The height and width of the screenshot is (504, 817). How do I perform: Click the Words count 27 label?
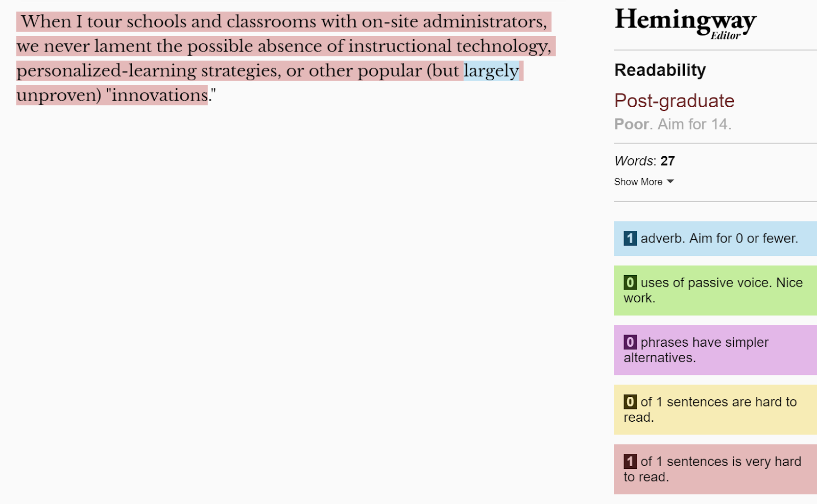point(644,161)
